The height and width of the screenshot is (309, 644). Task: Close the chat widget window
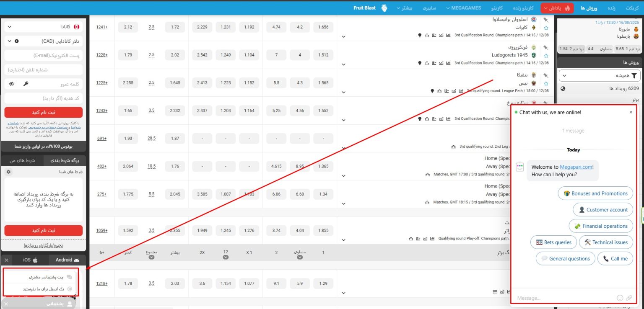point(631,112)
